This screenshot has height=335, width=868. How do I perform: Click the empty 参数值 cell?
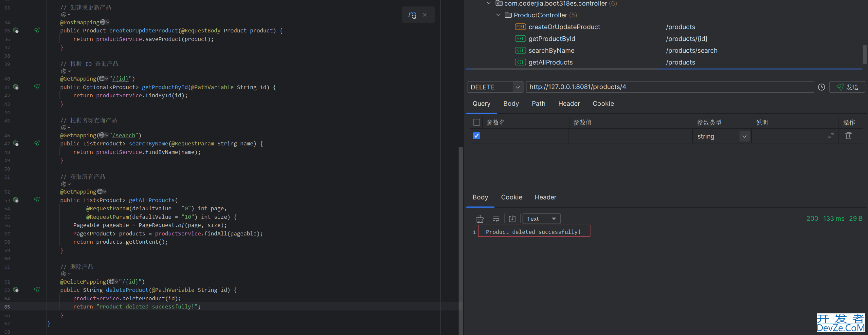point(630,136)
